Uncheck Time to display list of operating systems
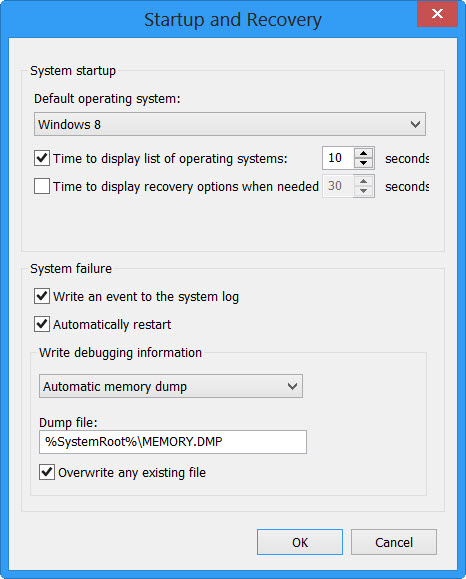Image resolution: width=466 pixels, height=579 pixels. pyautogui.click(x=42, y=158)
